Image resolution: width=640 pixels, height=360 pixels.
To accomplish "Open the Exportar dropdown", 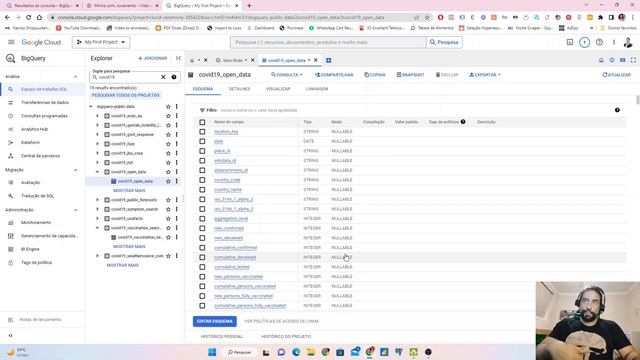I will click(485, 75).
